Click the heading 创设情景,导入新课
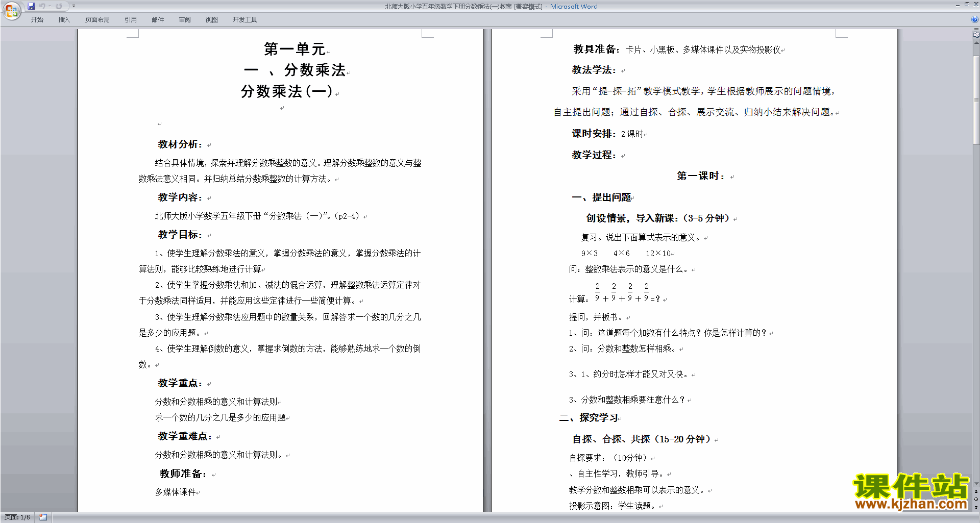Image resolution: width=980 pixels, height=523 pixels. 631,218
